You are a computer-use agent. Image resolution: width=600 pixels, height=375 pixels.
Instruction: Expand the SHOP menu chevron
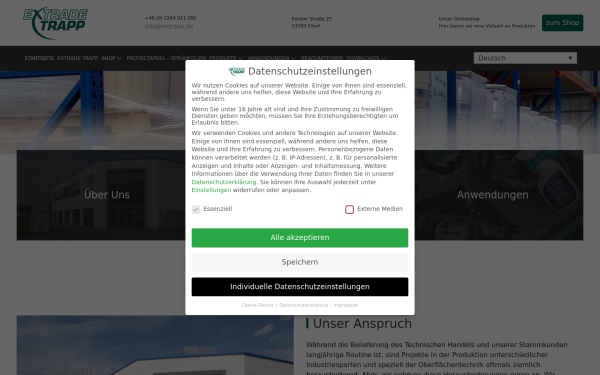[x=119, y=59]
